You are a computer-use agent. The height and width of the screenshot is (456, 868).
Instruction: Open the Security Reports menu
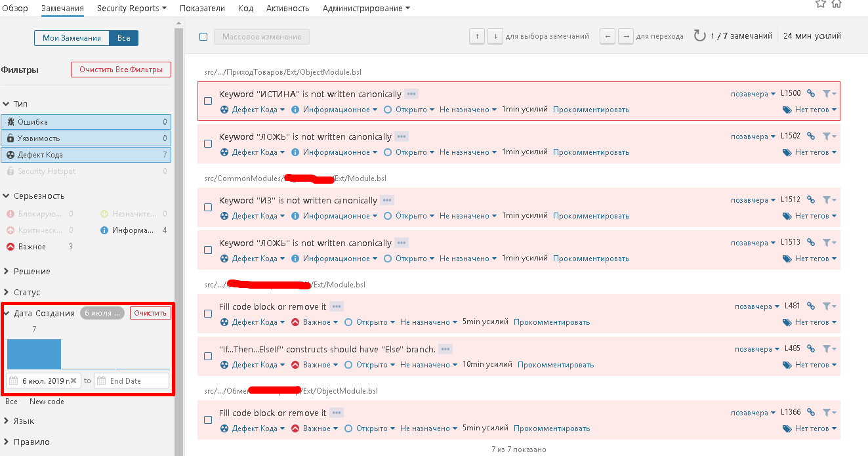tap(132, 9)
